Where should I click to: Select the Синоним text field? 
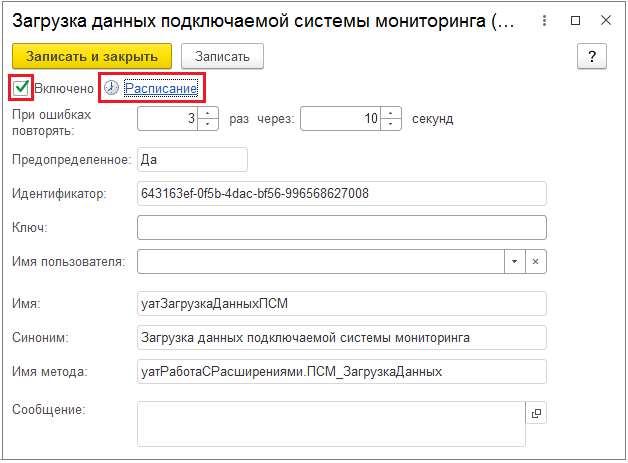341,337
